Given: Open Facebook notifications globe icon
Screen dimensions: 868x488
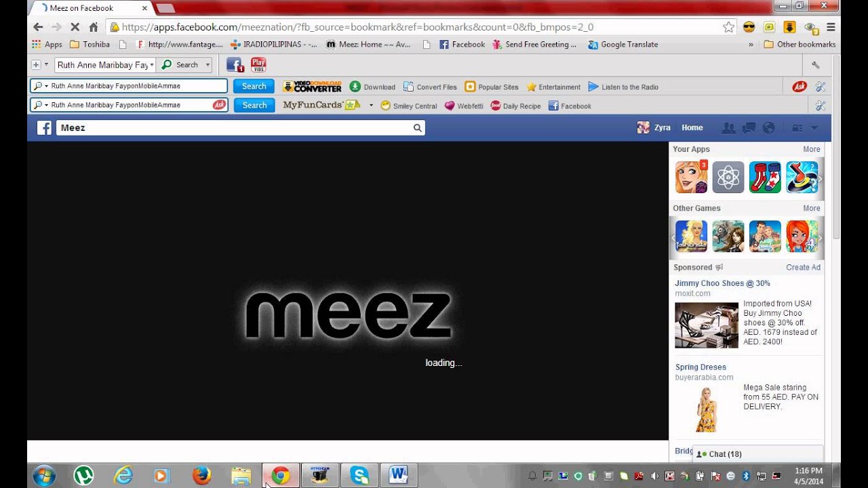Looking at the screenshot, I should coord(768,127).
